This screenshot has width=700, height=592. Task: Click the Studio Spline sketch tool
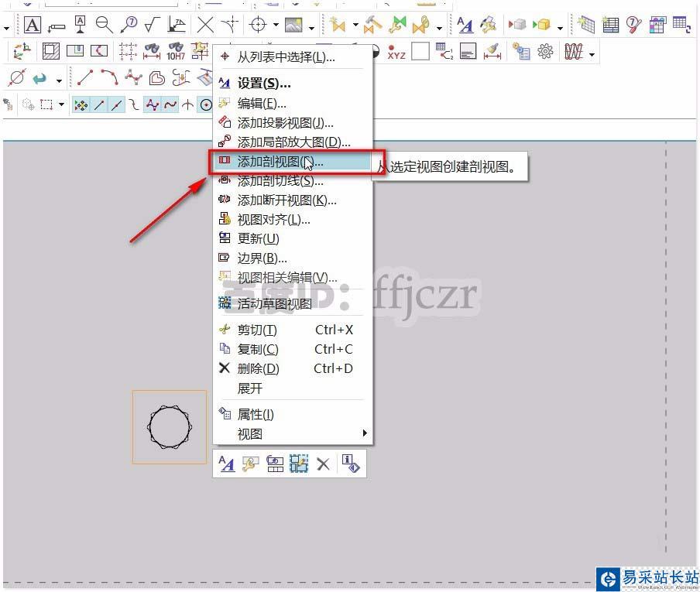(133, 77)
